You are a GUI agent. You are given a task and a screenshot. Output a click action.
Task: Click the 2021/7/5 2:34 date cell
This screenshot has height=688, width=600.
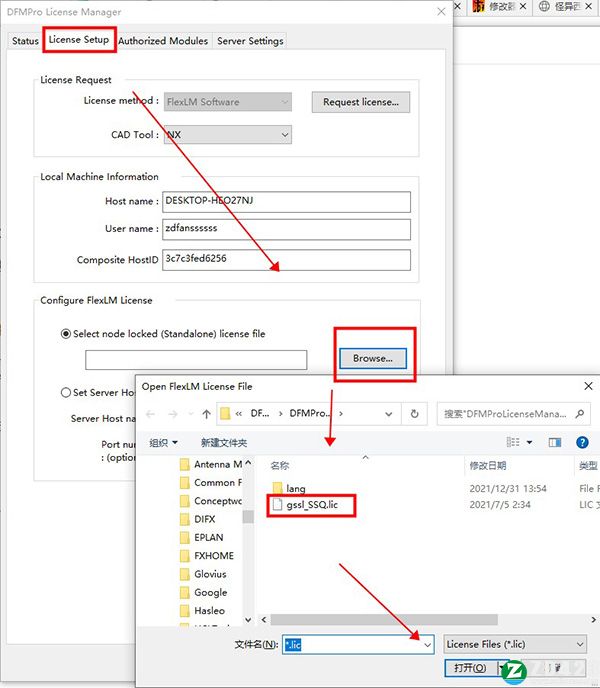pyautogui.click(x=500, y=505)
